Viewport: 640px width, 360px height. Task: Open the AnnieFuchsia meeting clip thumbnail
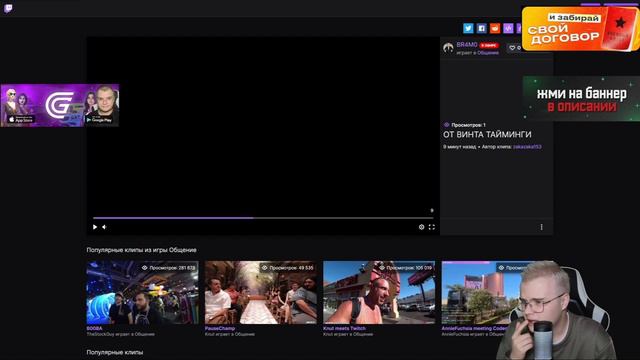482,293
